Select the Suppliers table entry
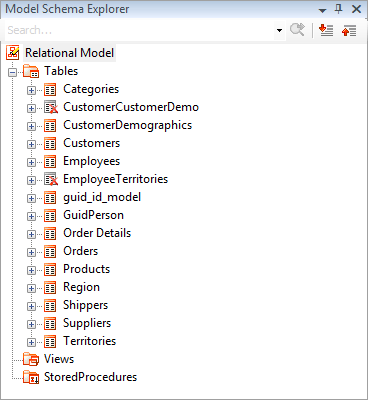368x400 pixels. point(87,323)
